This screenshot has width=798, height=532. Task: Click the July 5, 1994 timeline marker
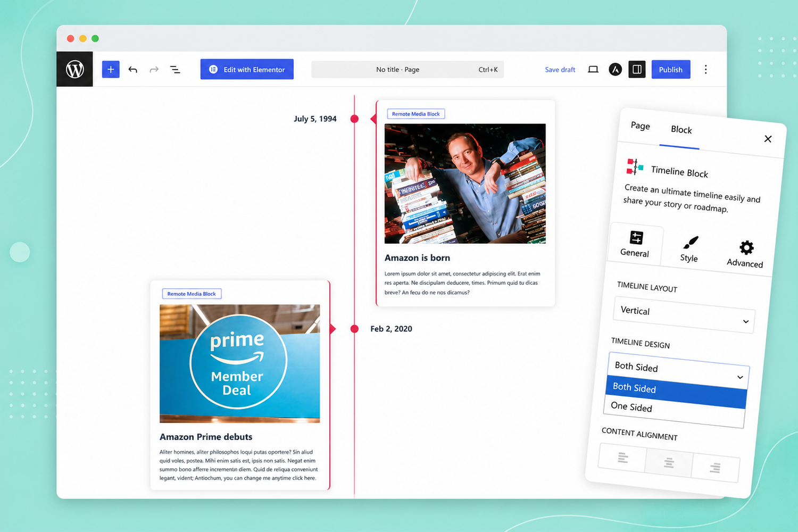click(x=354, y=119)
